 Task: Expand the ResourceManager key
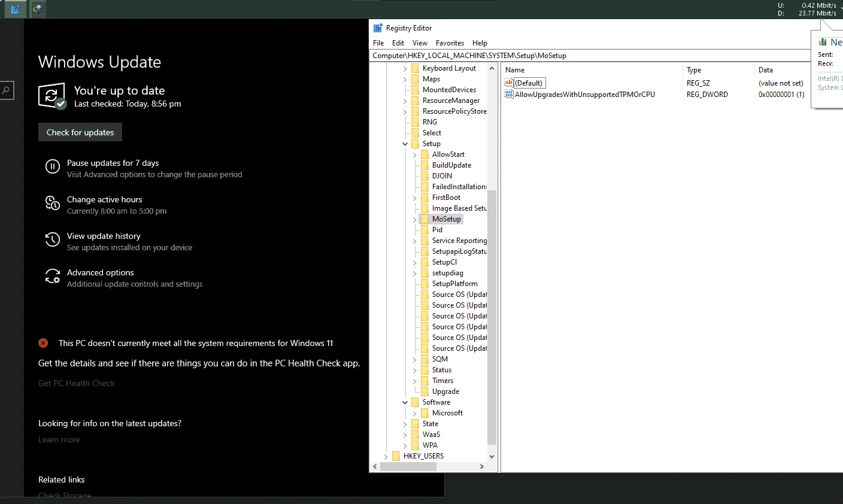pos(405,101)
